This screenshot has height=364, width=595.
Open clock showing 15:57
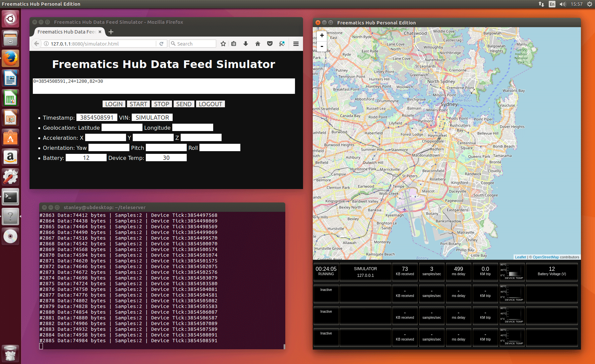[x=577, y=4]
